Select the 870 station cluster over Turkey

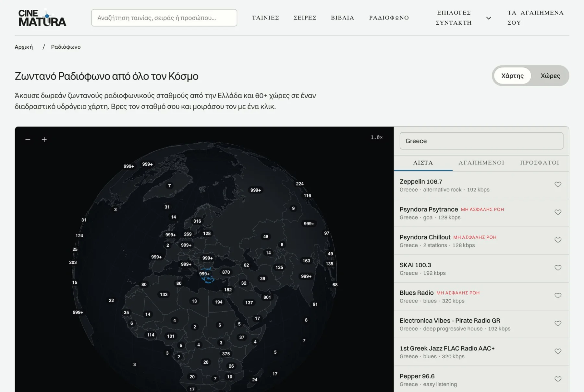(226, 272)
